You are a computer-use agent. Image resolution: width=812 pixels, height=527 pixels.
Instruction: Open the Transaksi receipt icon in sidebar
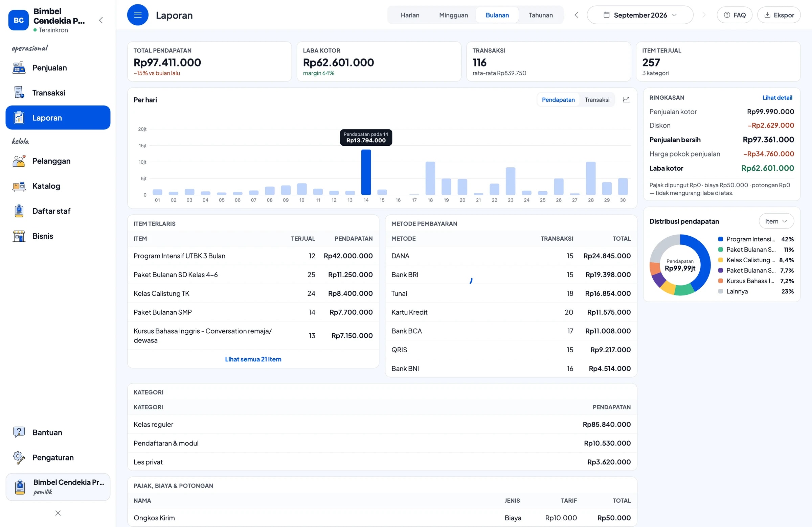tap(19, 93)
